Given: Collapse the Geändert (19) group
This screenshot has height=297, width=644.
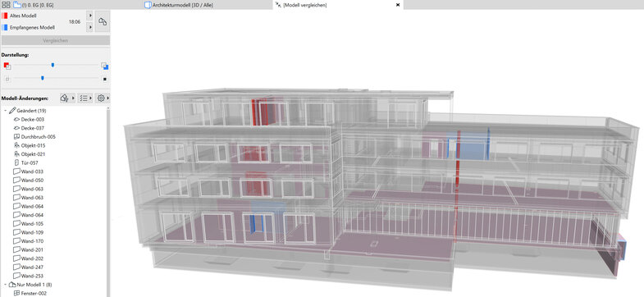Looking at the screenshot, I should coord(6,111).
